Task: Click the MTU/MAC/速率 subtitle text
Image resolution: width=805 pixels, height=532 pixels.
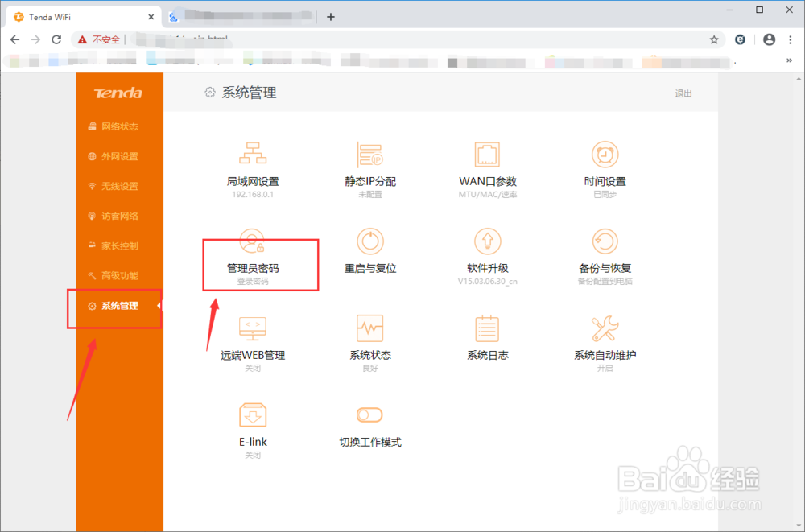Action: coord(487,195)
